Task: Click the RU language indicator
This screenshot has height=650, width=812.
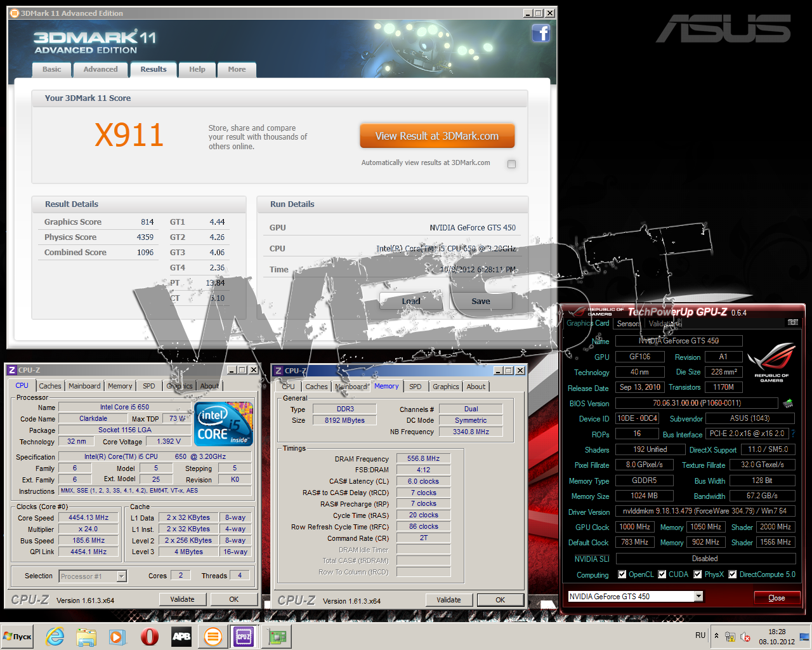Action: click(700, 635)
